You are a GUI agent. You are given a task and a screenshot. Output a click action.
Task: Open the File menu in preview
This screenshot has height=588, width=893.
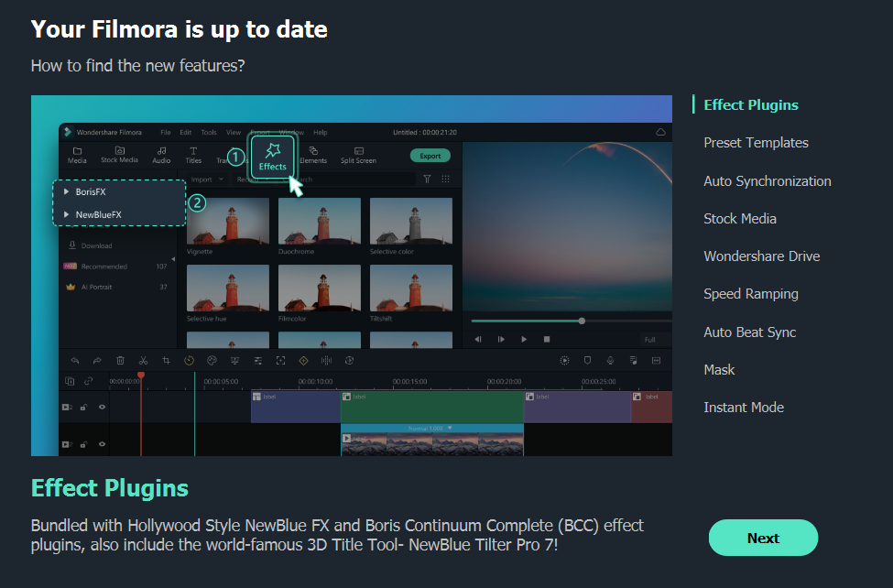click(x=165, y=132)
